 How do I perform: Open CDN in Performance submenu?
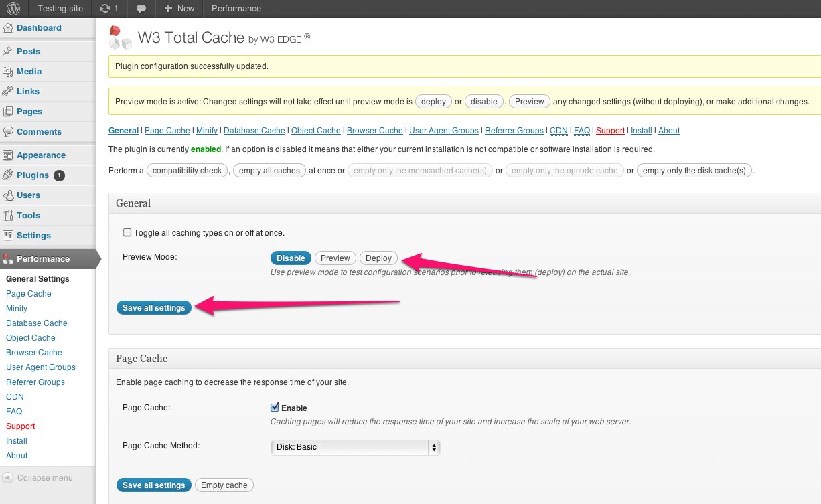15,397
